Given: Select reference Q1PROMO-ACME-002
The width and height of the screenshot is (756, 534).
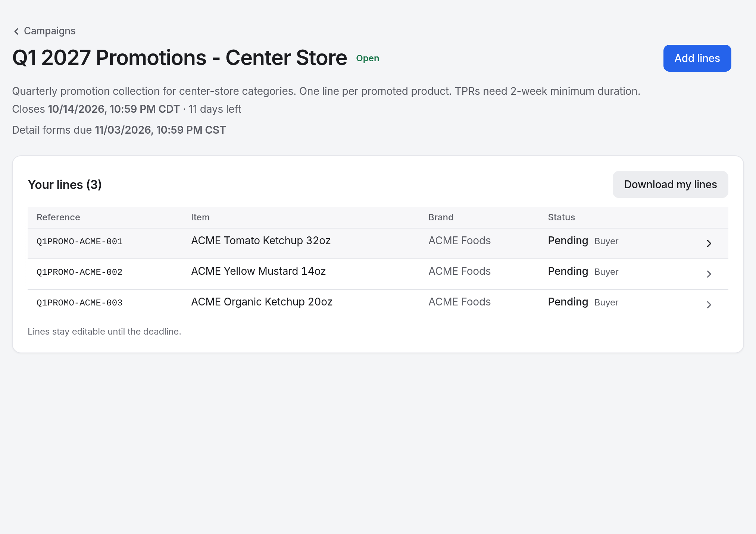Looking at the screenshot, I should tap(79, 272).
